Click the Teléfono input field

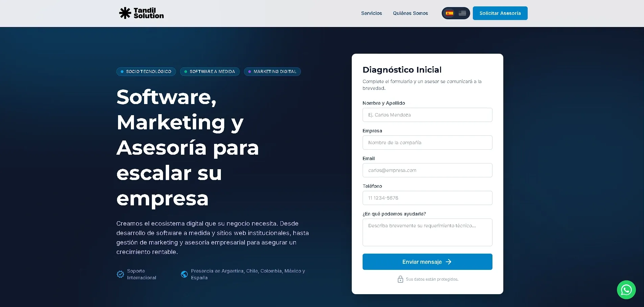click(x=427, y=198)
